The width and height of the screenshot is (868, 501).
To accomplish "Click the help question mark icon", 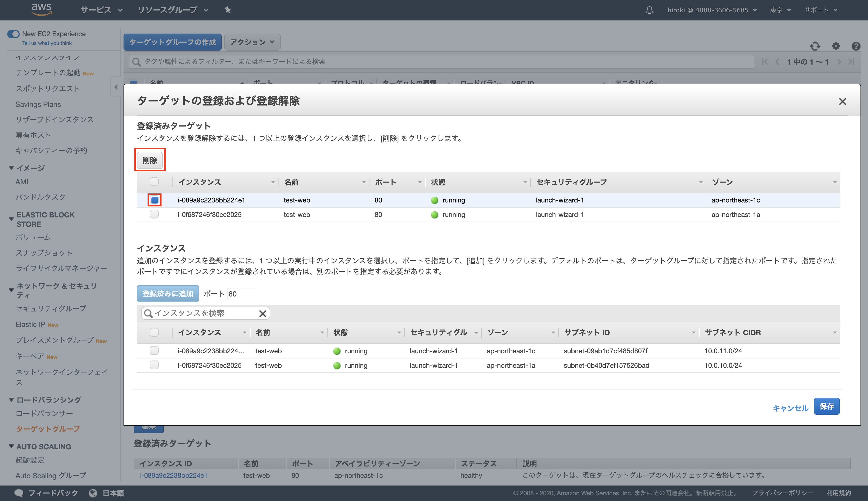I will click(x=856, y=46).
